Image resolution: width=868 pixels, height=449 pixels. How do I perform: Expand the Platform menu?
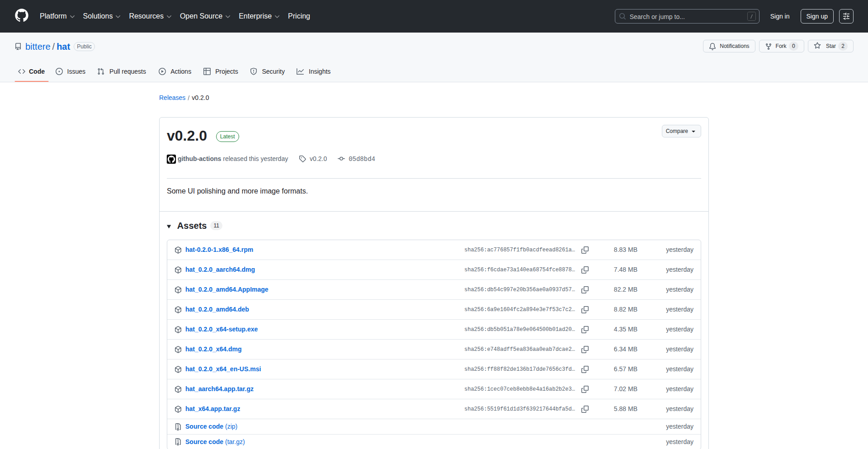[57, 16]
